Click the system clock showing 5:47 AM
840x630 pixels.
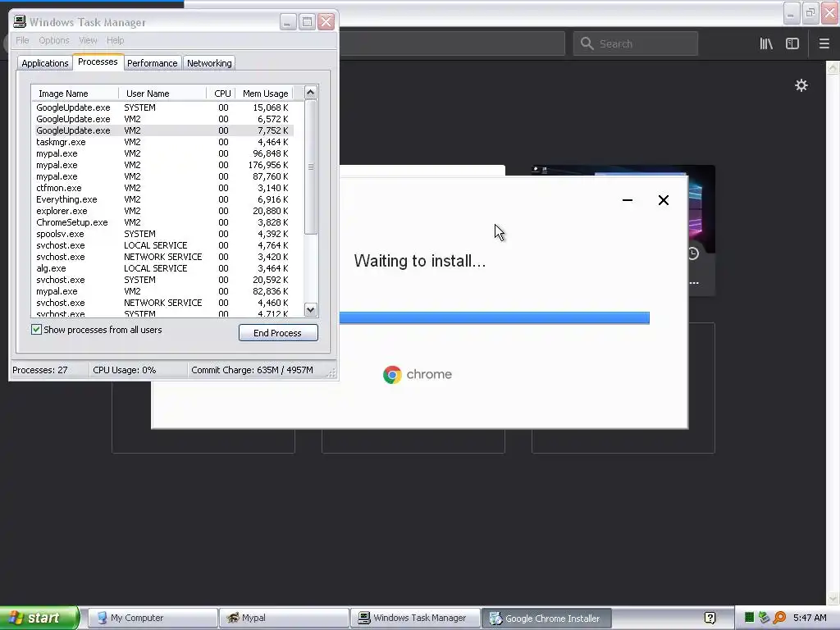[x=810, y=618]
